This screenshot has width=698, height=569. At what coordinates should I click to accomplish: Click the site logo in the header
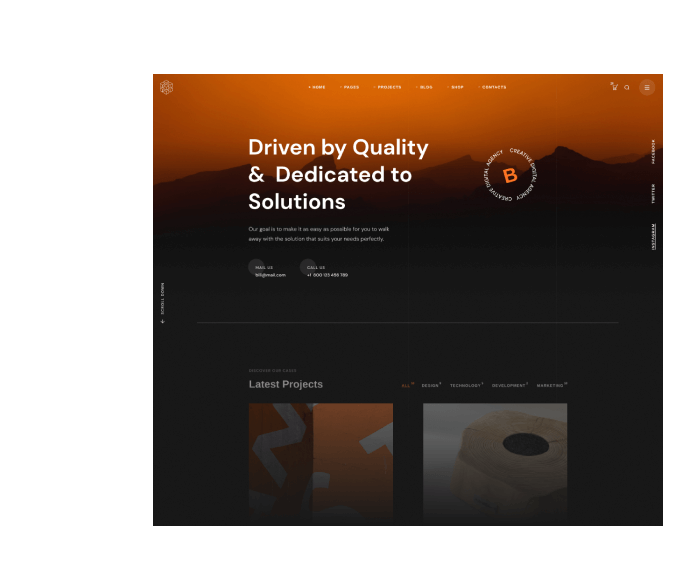tap(167, 88)
